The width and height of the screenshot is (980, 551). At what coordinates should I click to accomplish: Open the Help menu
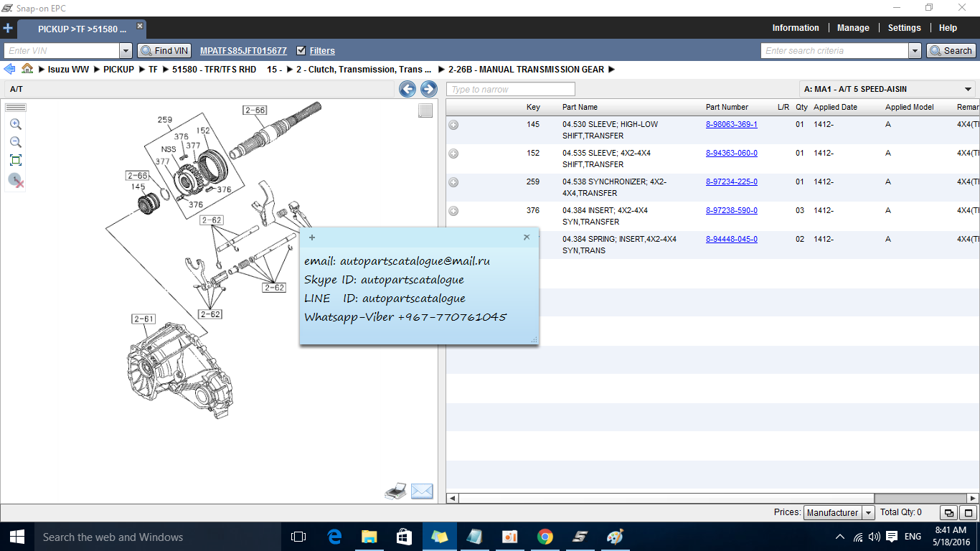(948, 28)
